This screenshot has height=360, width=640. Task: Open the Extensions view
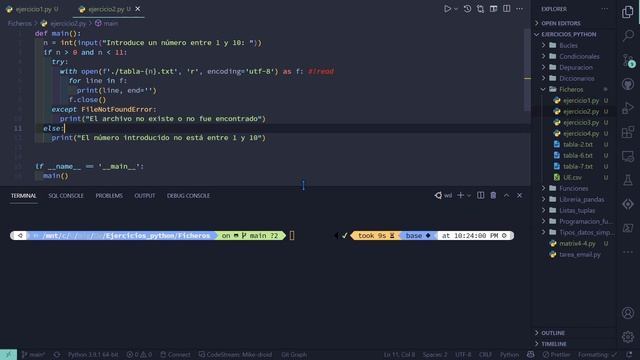coord(628,132)
